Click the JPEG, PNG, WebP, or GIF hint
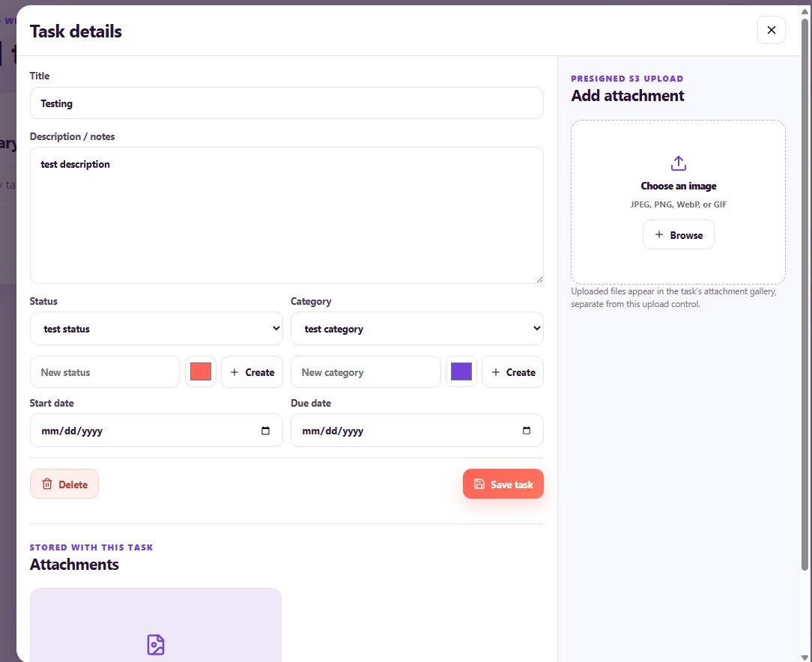The image size is (812, 662). click(x=679, y=204)
